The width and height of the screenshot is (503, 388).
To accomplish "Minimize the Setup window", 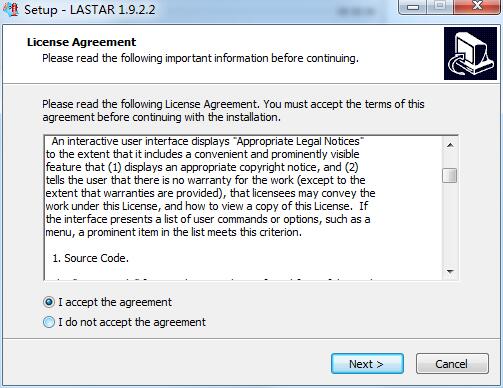I will [x=413, y=7].
